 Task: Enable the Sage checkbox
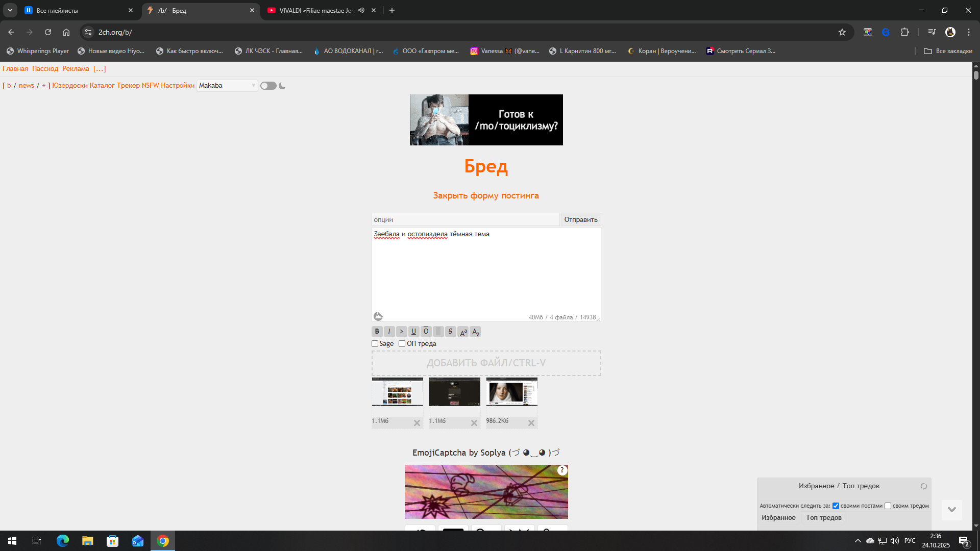(375, 344)
